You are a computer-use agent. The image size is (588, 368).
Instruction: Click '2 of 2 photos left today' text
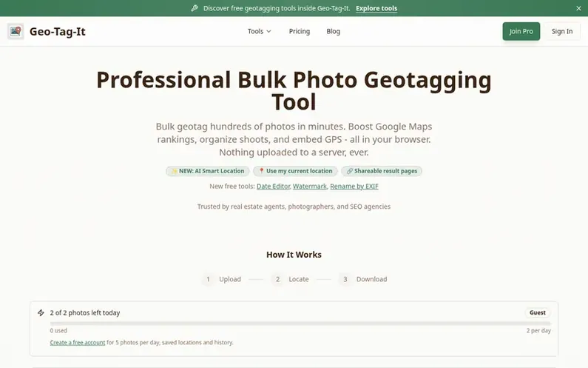[x=85, y=312]
